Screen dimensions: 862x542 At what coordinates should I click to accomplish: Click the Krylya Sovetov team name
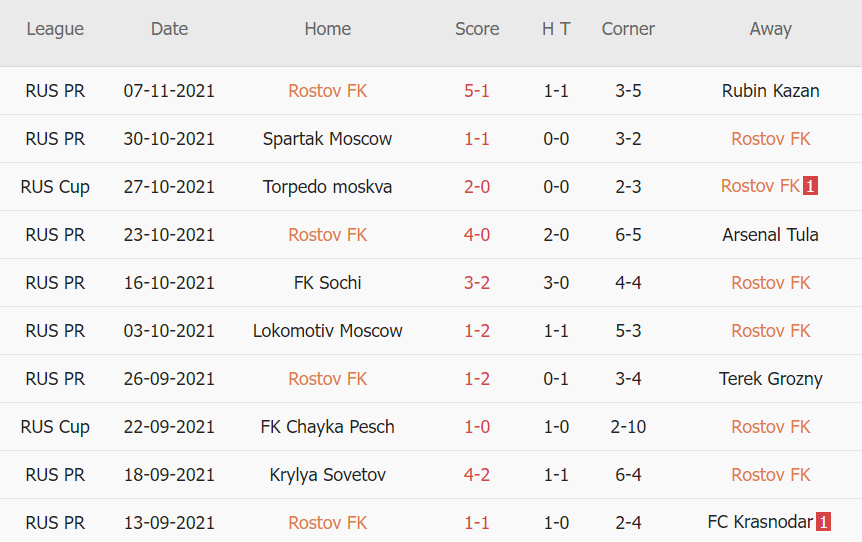327,475
